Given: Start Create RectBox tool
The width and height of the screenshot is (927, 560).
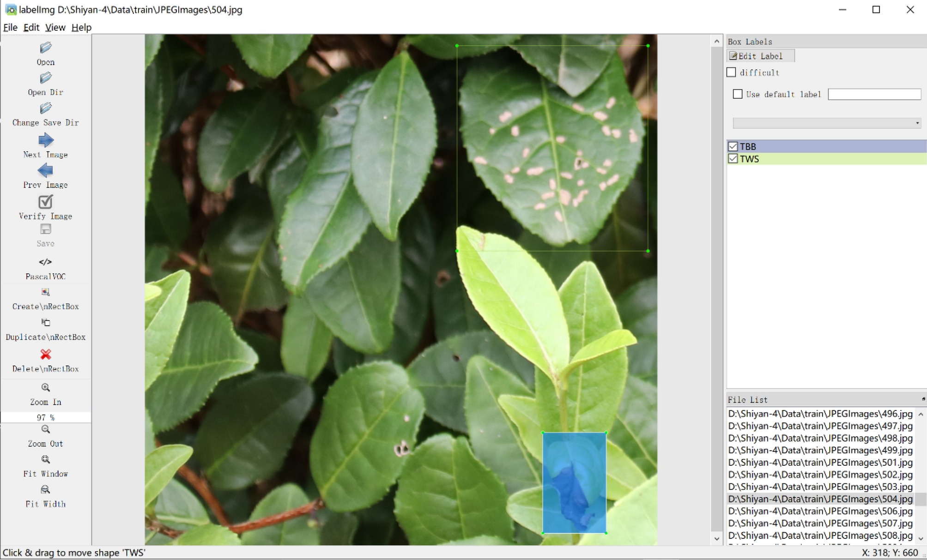Looking at the screenshot, I should (45, 292).
